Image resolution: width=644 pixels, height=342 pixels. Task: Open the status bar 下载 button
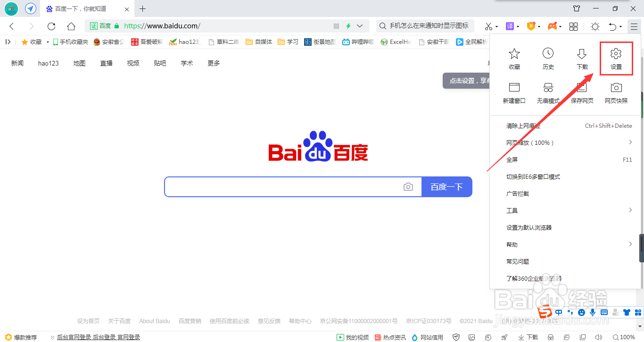tap(528, 337)
